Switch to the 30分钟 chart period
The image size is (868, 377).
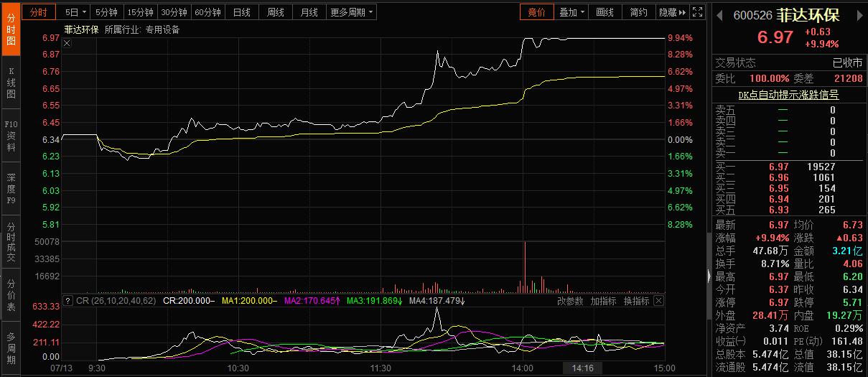point(174,12)
